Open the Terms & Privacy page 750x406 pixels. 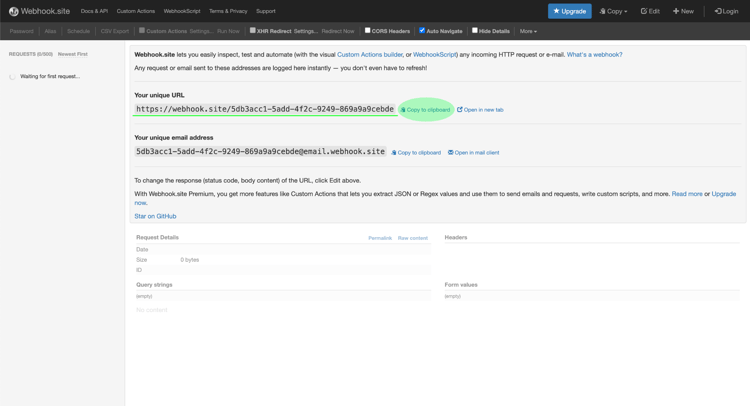tap(228, 11)
